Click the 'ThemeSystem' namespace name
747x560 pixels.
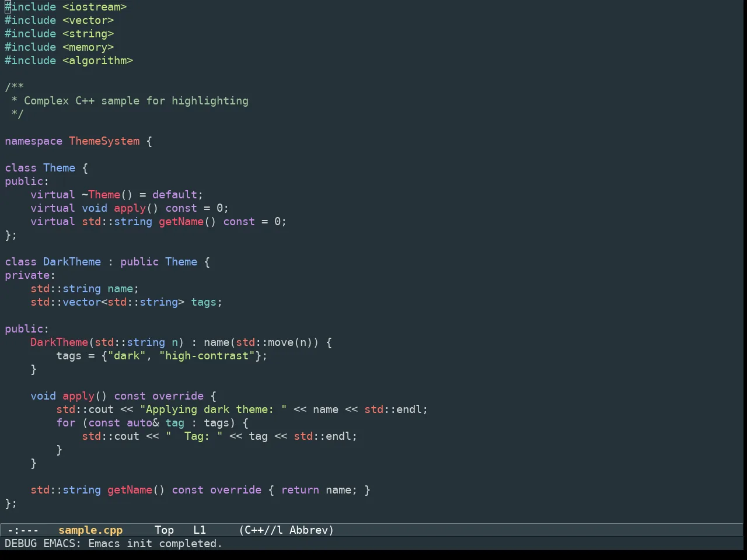click(104, 141)
